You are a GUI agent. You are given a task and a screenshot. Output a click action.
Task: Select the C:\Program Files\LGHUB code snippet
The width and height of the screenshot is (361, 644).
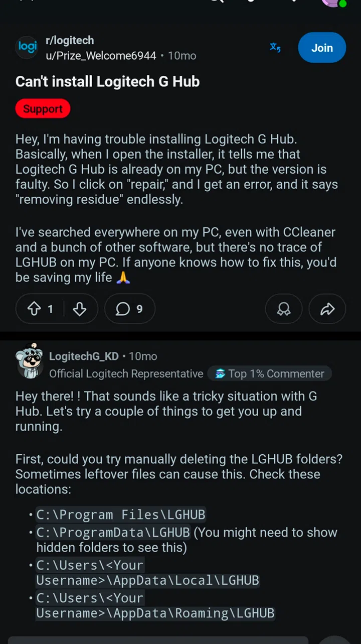pyautogui.click(x=120, y=514)
